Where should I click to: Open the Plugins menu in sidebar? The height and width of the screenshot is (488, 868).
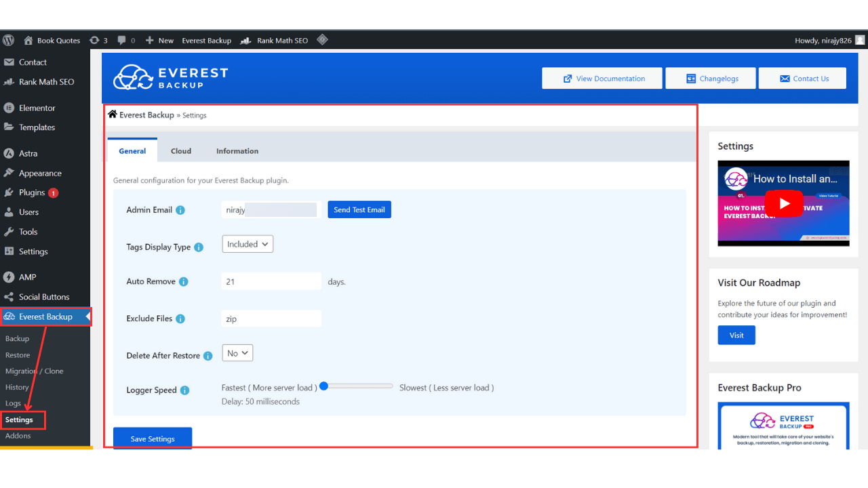(x=32, y=192)
